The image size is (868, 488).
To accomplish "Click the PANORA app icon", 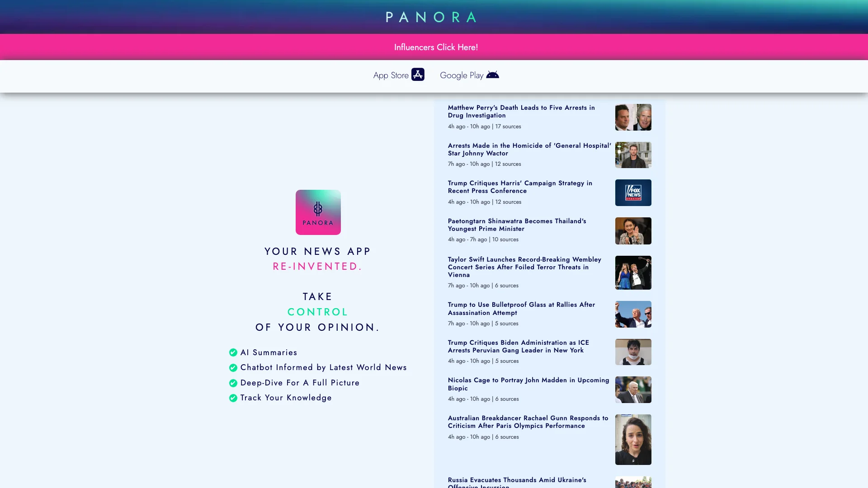I will point(318,211).
